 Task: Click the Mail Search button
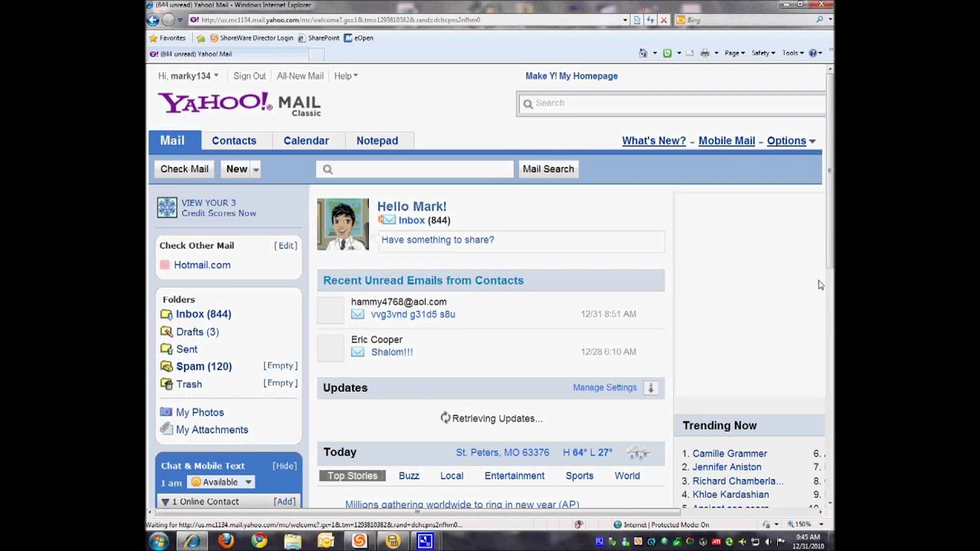[548, 169]
